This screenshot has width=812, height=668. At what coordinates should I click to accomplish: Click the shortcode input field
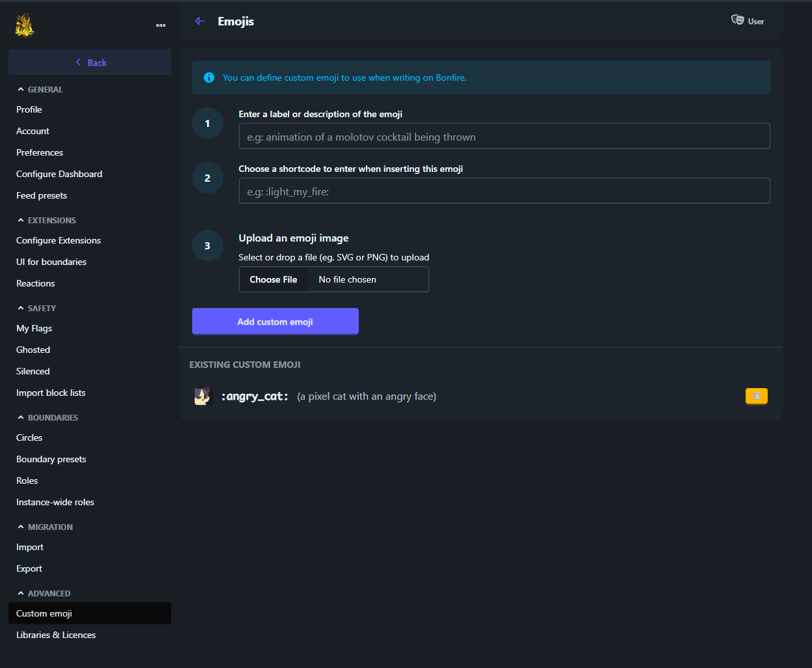(504, 191)
